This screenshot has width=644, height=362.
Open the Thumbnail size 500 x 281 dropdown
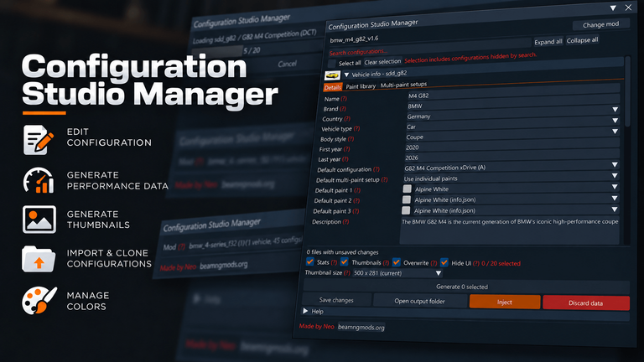397,273
